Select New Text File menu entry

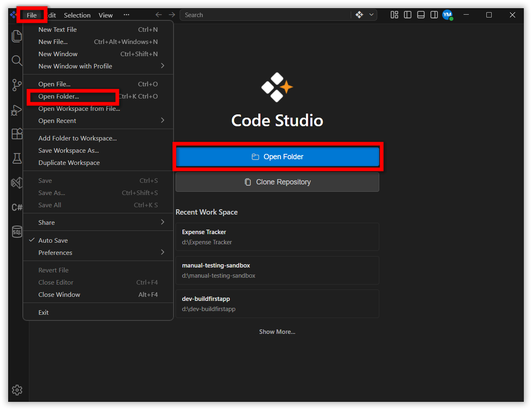(98, 29)
